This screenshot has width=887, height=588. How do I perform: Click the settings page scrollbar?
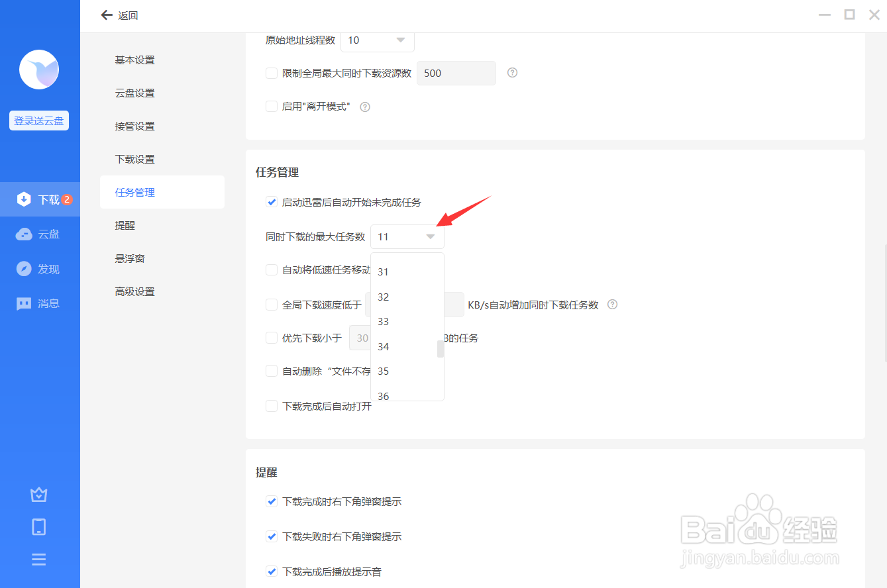[885, 303]
